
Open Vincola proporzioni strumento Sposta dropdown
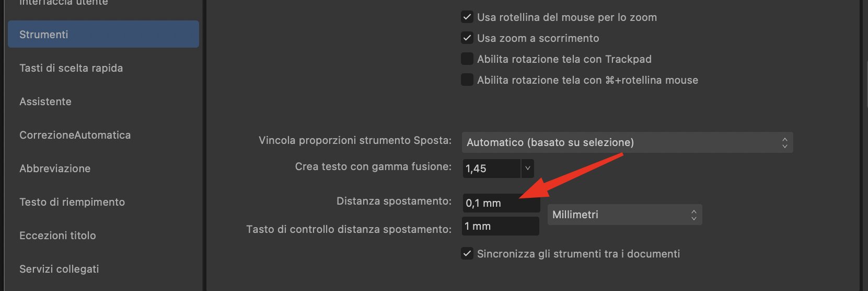tap(627, 142)
